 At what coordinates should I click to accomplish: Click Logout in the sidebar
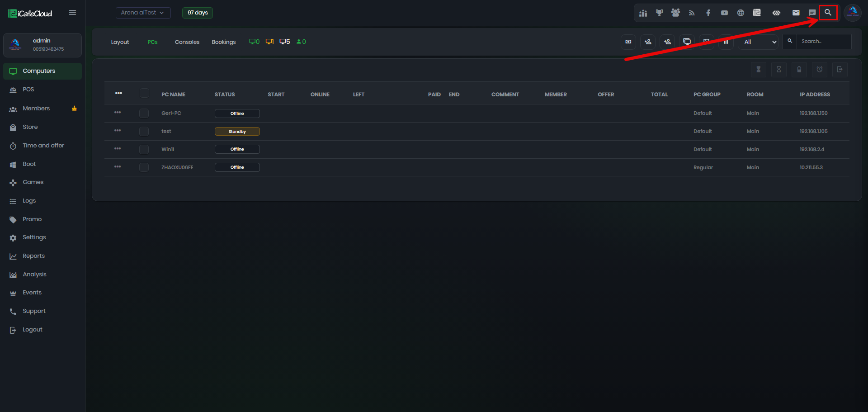tap(42, 330)
